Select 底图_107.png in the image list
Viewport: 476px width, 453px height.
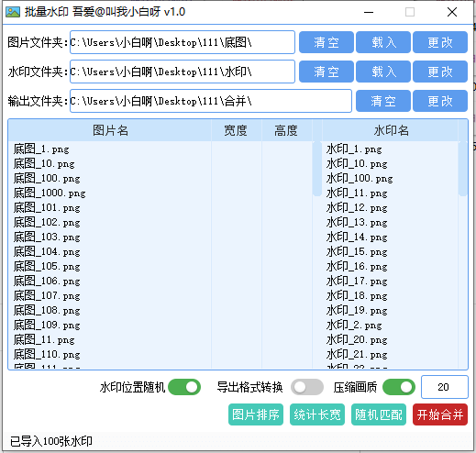(110, 296)
